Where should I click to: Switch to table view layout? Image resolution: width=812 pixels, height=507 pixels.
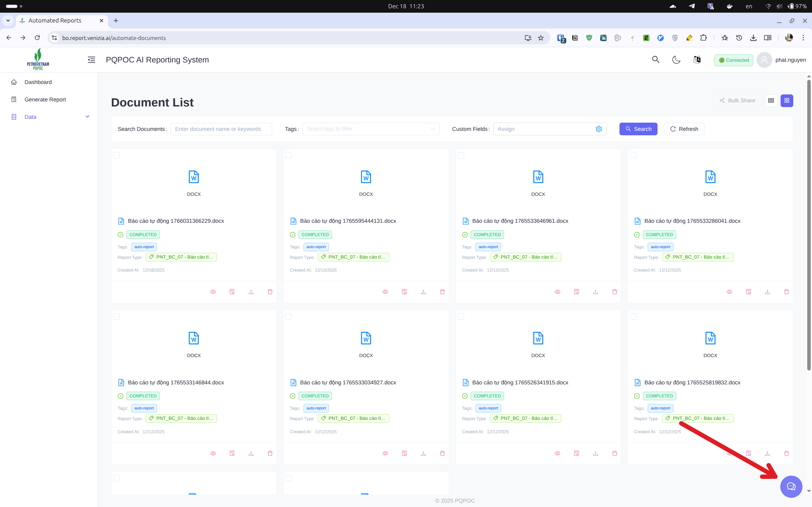pos(770,100)
